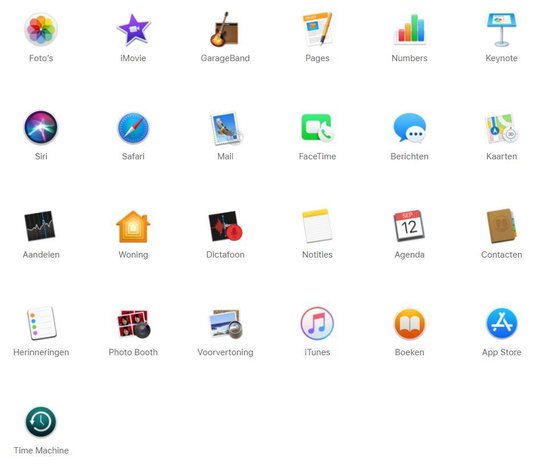Click the Woning orange house icon
Screen dimensions: 550x466
(x=133, y=227)
